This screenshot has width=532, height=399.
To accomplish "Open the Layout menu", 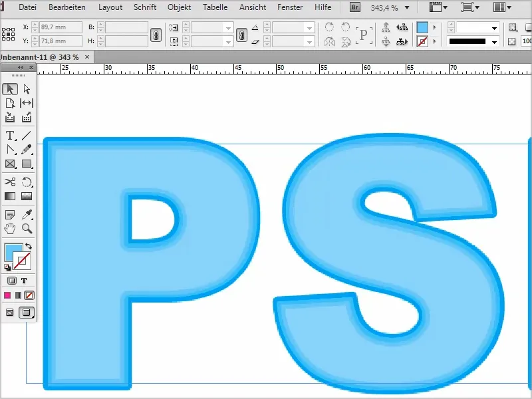I will (110, 7).
